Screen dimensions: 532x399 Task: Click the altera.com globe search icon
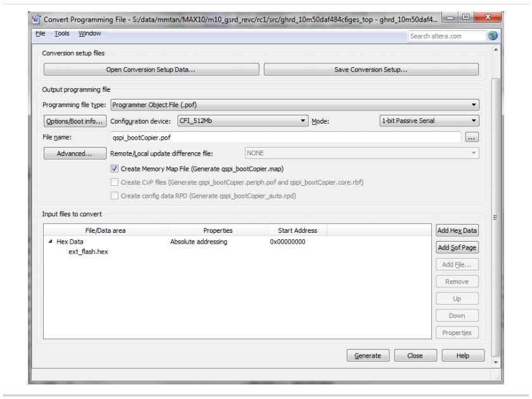coord(493,36)
